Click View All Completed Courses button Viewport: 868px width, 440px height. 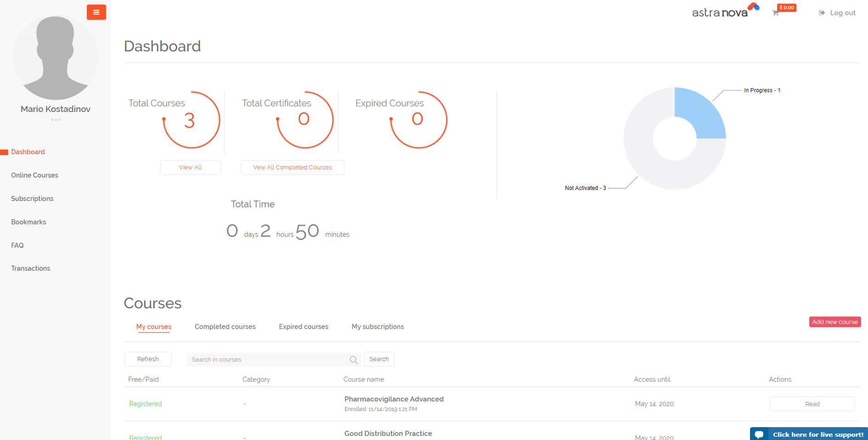(x=292, y=167)
